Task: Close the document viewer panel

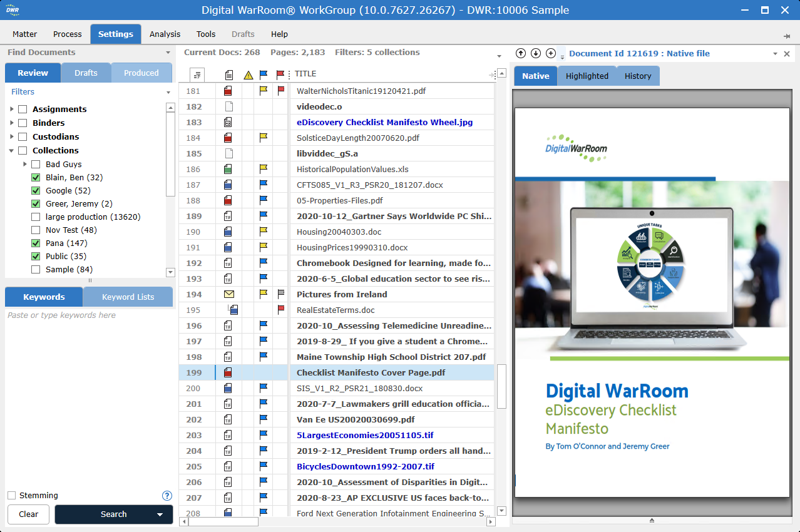Action: pyautogui.click(x=787, y=54)
